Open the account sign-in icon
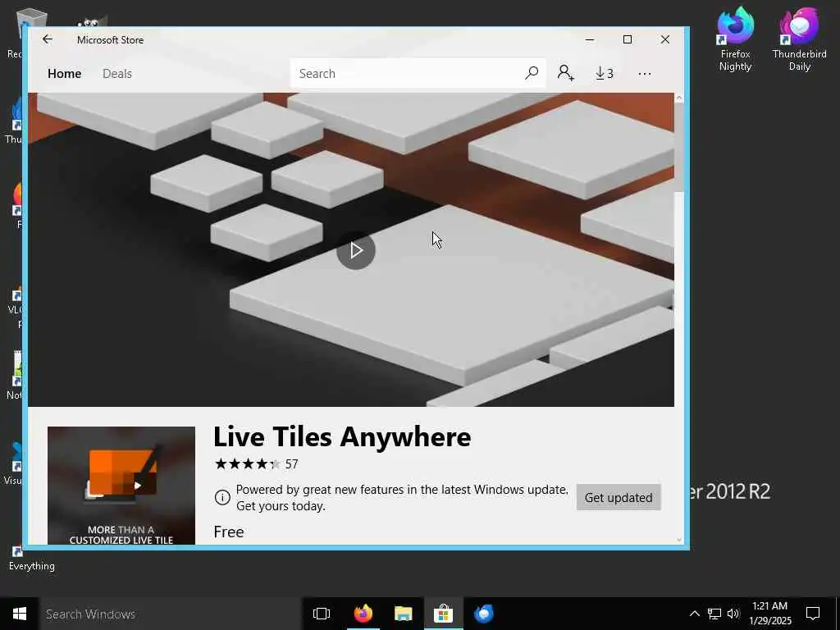Screen dimensions: 840x630 pyautogui.click(x=566, y=73)
